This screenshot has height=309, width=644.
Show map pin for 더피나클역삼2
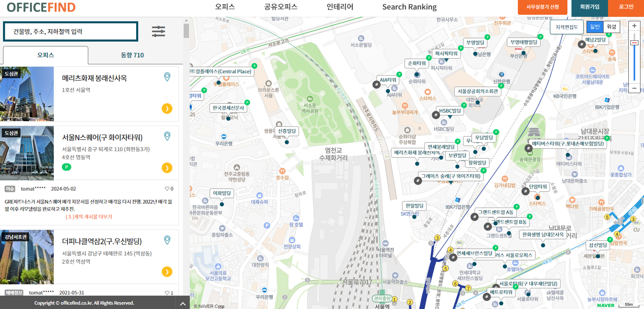[x=167, y=240]
